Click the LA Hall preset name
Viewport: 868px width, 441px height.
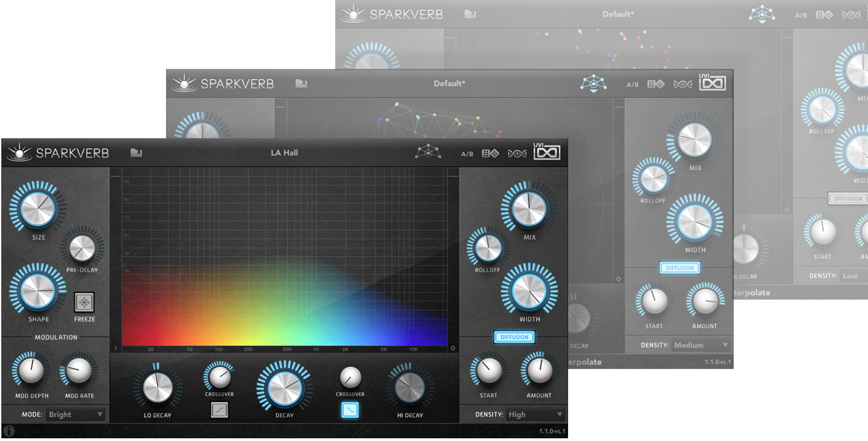pyautogui.click(x=284, y=153)
